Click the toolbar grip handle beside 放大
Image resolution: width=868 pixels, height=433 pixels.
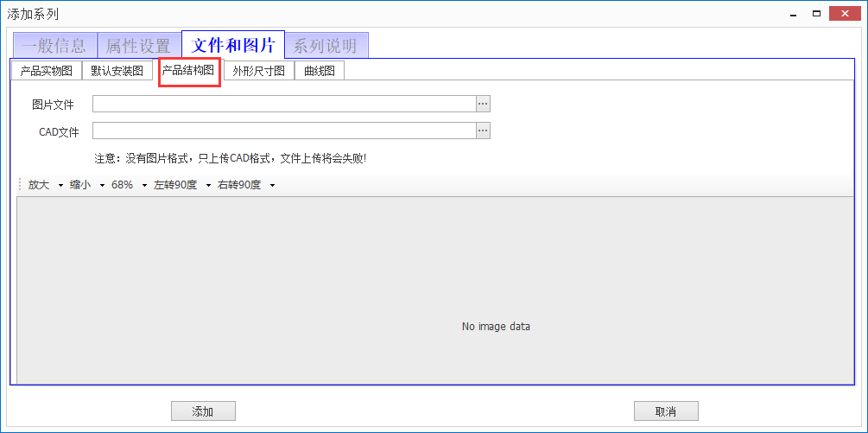(20, 185)
